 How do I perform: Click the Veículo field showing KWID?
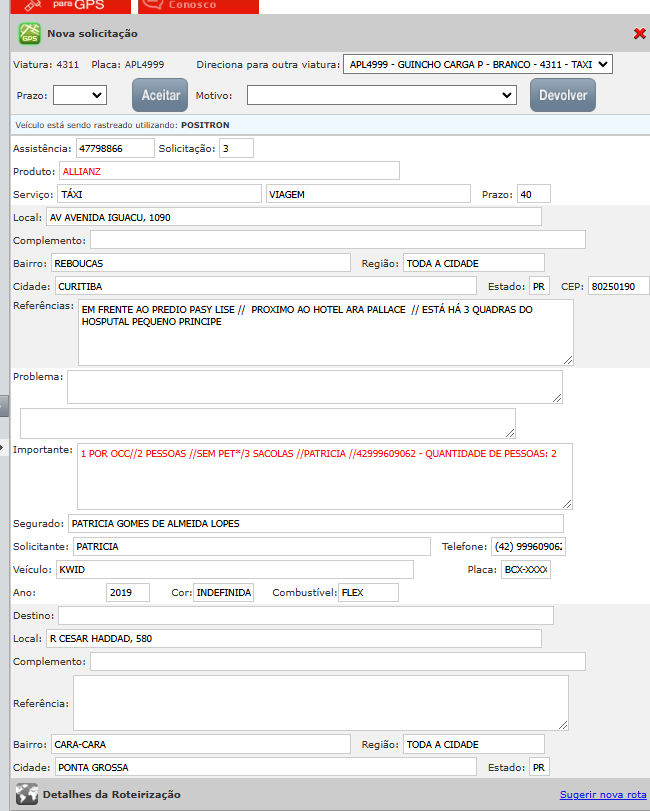click(x=235, y=569)
